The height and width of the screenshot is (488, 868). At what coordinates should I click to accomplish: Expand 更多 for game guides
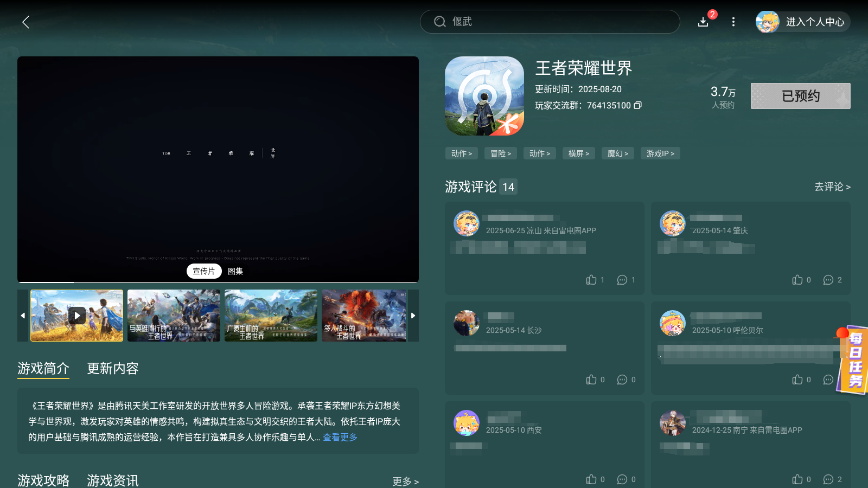point(405,481)
